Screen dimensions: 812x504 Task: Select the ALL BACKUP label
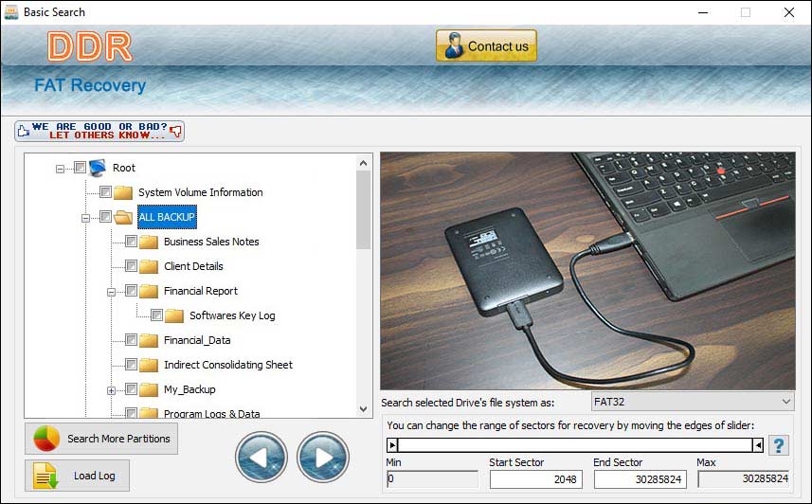(167, 217)
